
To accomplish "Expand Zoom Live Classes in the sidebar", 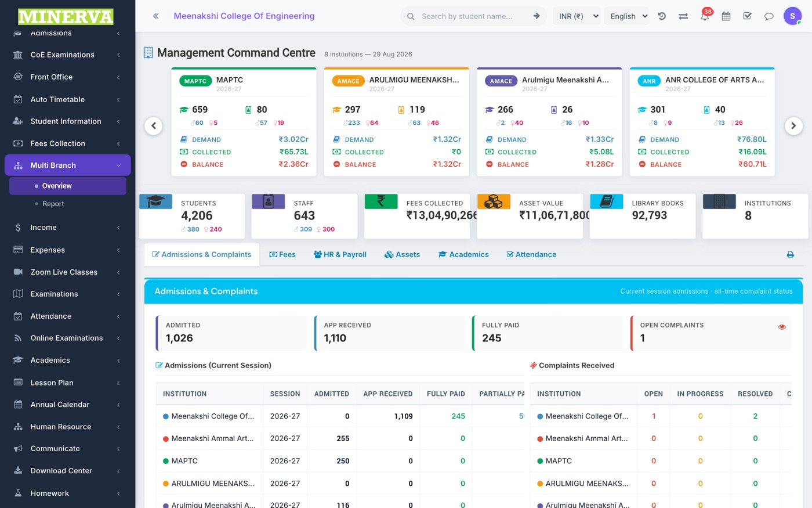I will point(67,272).
